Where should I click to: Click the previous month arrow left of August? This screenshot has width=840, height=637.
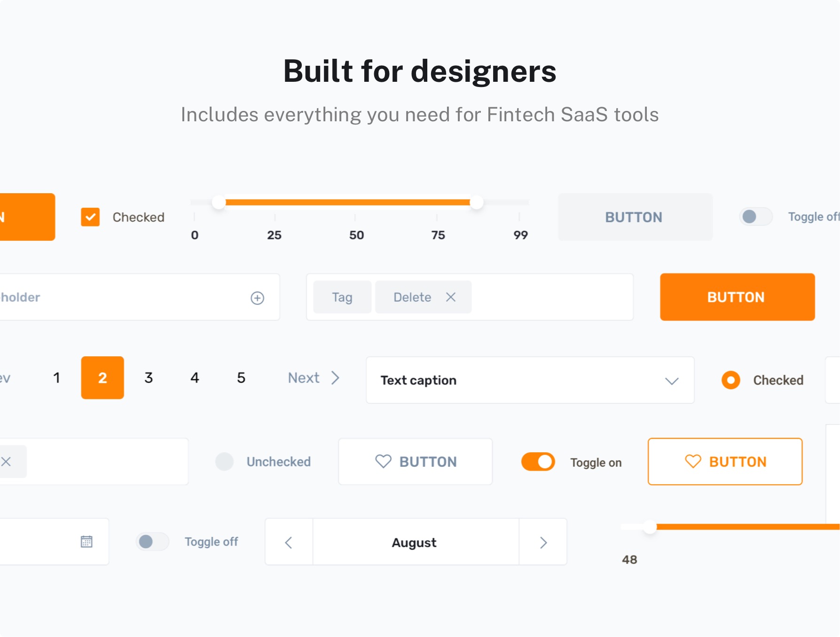pos(289,543)
